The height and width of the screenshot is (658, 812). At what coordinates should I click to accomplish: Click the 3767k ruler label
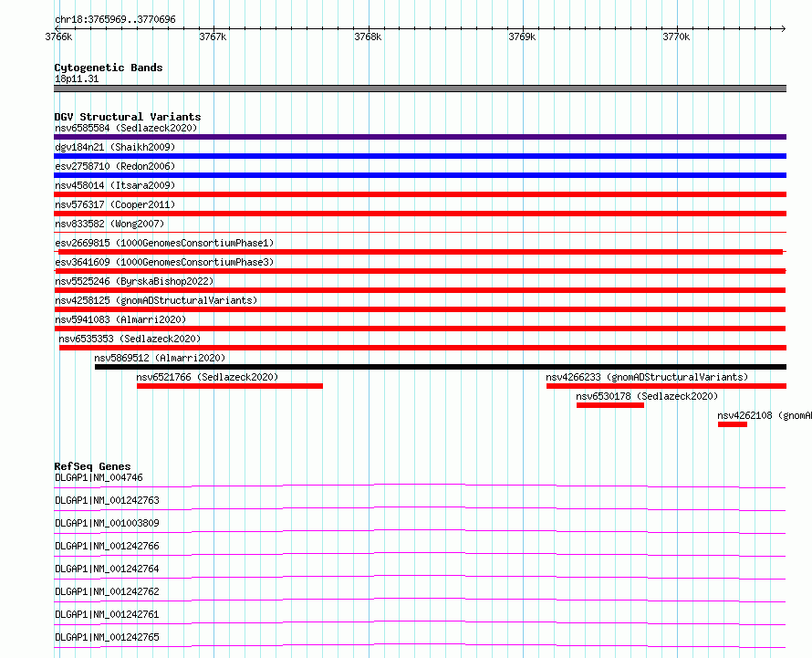[x=213, y=37]
